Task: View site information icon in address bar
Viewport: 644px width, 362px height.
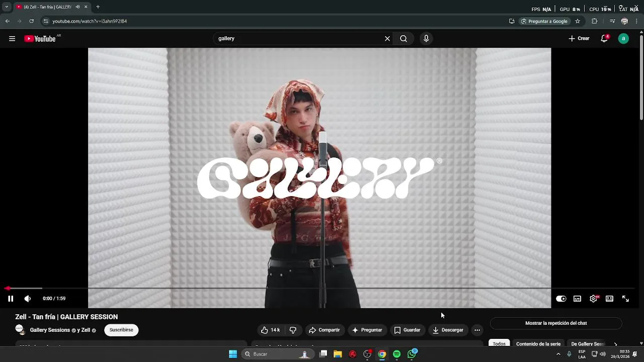Action: (46, 21)
